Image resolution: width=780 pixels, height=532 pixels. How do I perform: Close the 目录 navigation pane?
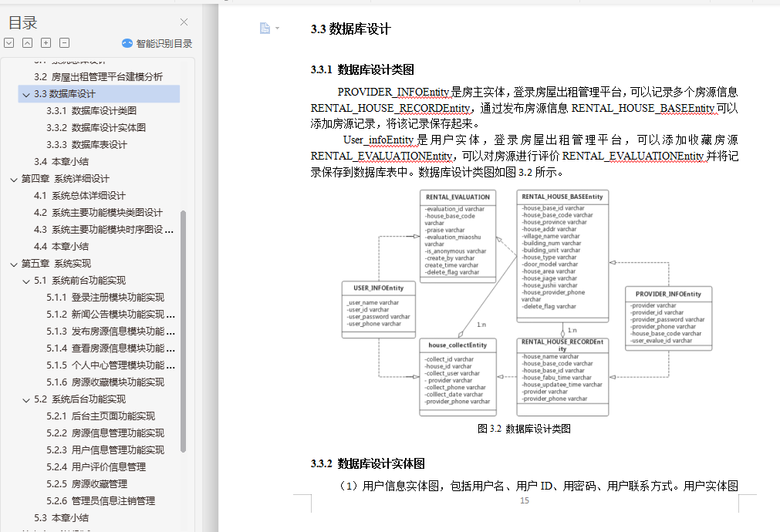pos(184,22)
